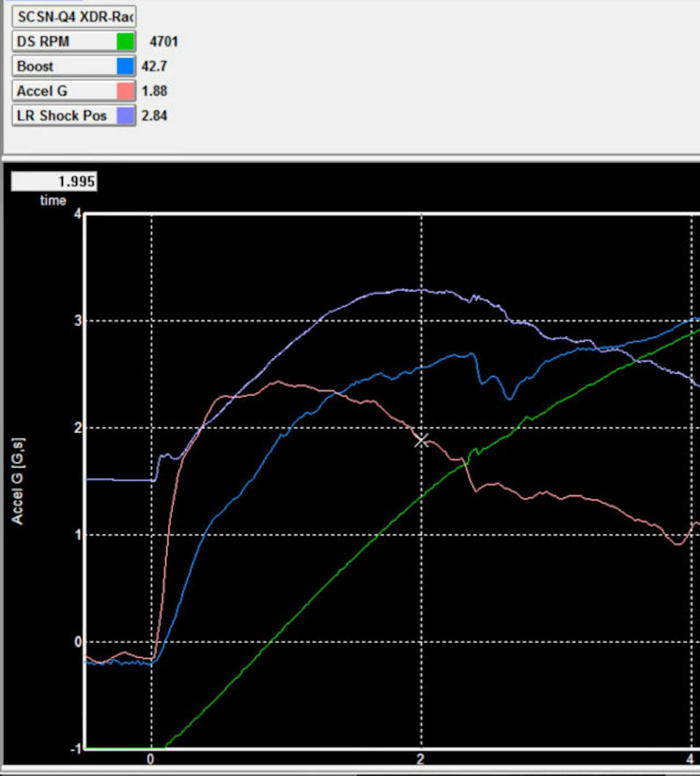Click the 2 tick on the horizontal axis
The width and height of the screenshot is (700, 776).
point(421,759)
